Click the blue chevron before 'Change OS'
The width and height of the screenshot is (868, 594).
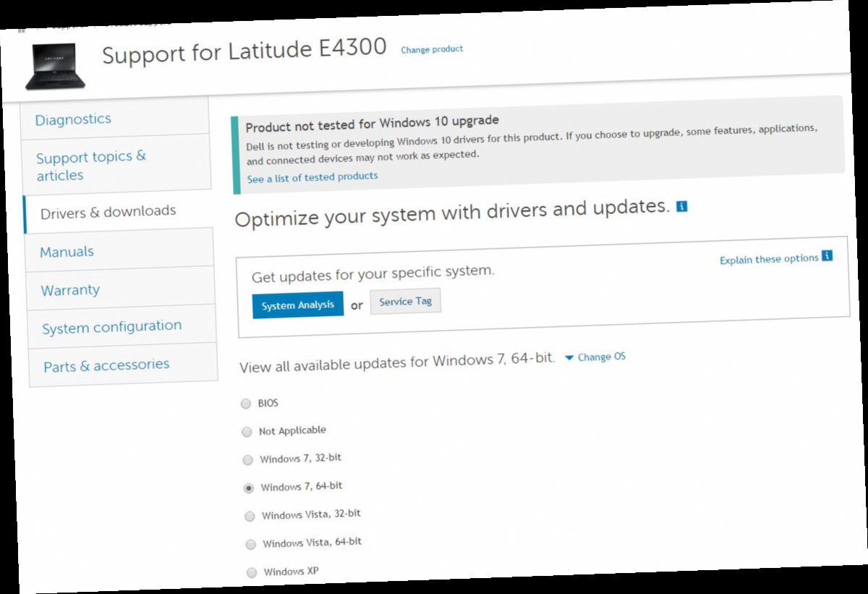(x=569, y=357)
